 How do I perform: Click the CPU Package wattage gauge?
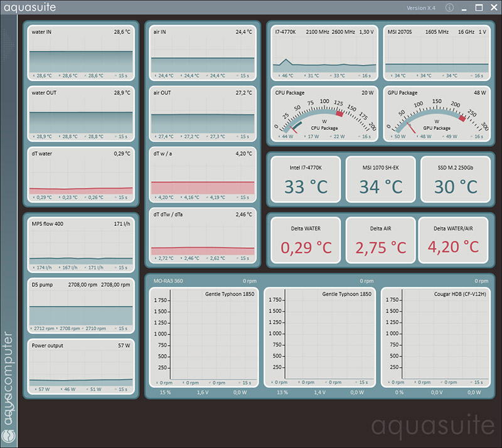tap(324, 114)
